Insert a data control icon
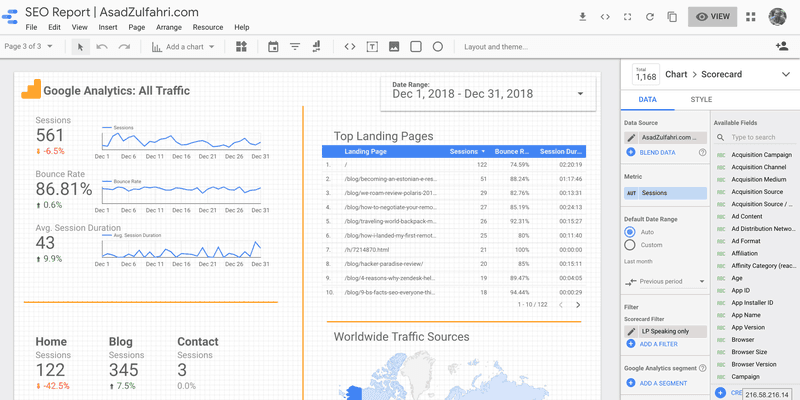 coord(316,47)
